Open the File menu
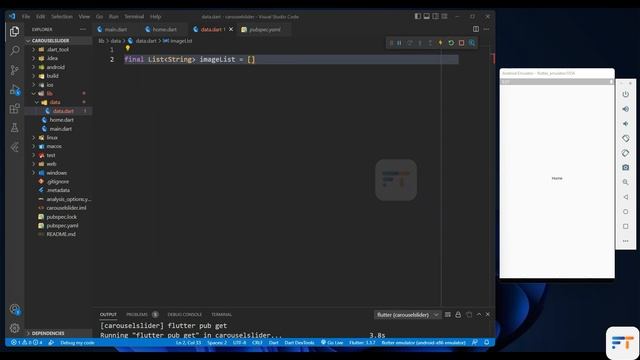The image size is (640, 360). tap(26, 16)
